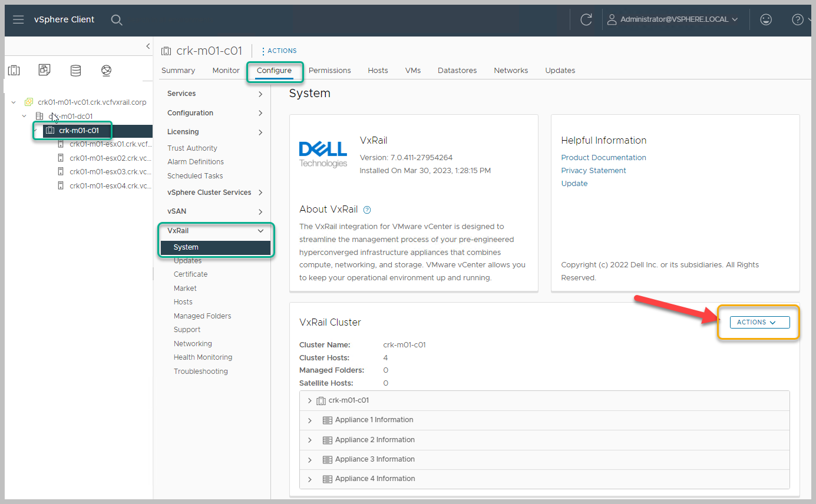Open the help question mark menu

[797, 19]
